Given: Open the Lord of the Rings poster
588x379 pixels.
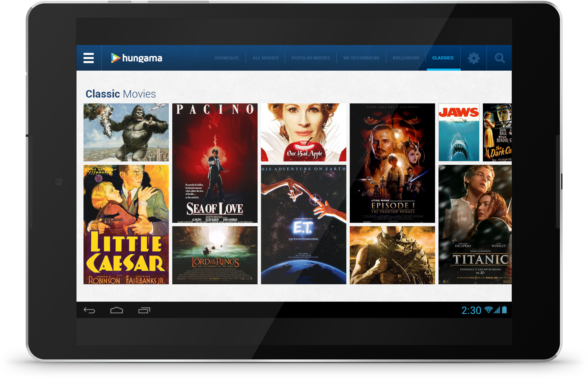Looking at the screenshot, I should (x=215, y=255).
